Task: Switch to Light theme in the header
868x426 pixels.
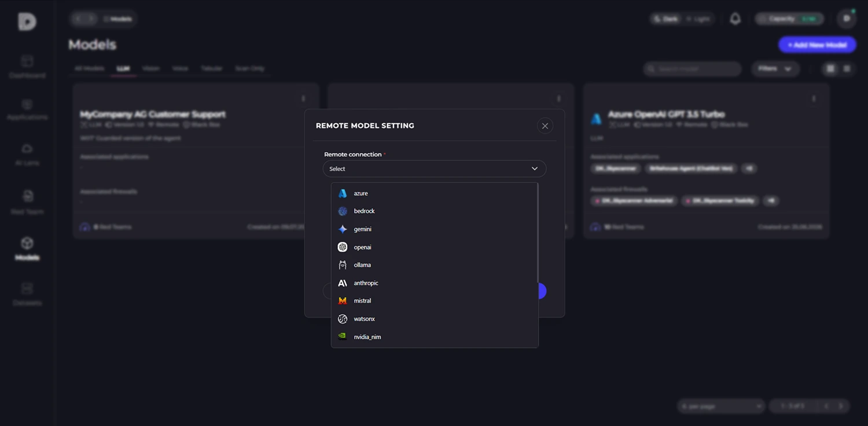Action: tap(698, 19)
